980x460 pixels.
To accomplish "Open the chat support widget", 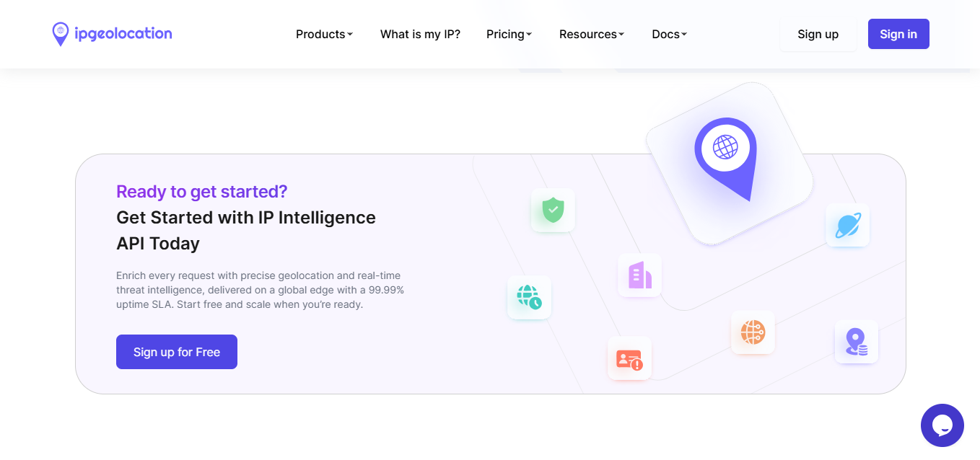I will (x=942, y=425).
